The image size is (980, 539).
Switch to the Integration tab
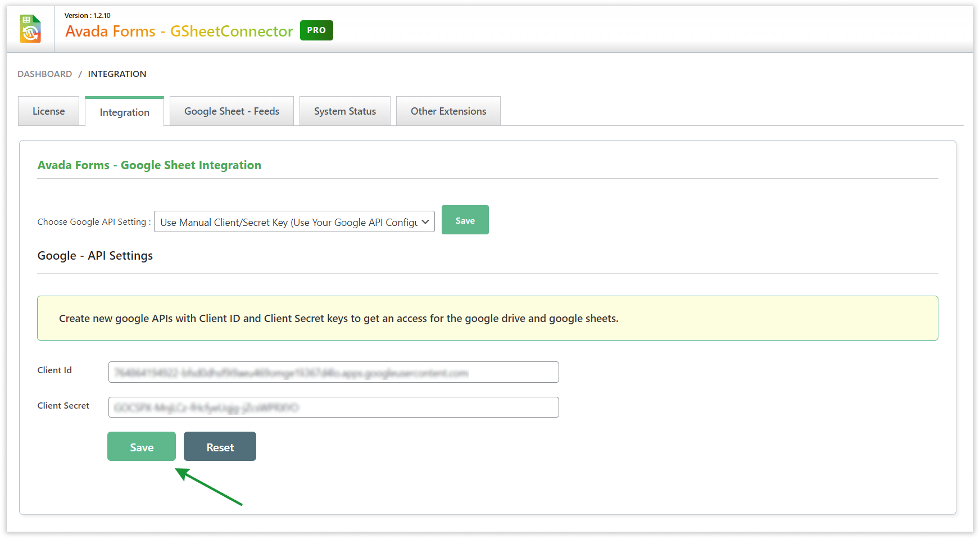pos(124,112)
